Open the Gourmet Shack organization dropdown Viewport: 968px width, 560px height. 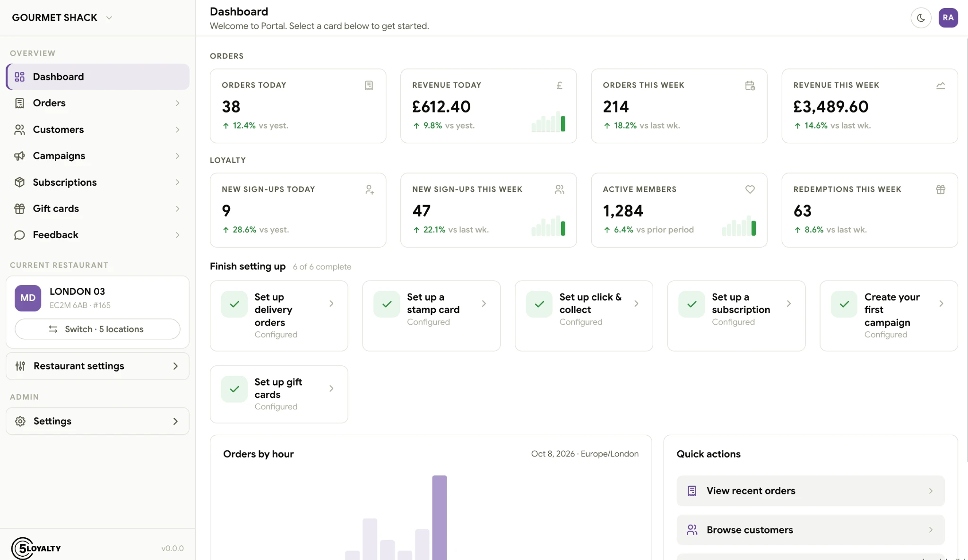click(62, 17)
